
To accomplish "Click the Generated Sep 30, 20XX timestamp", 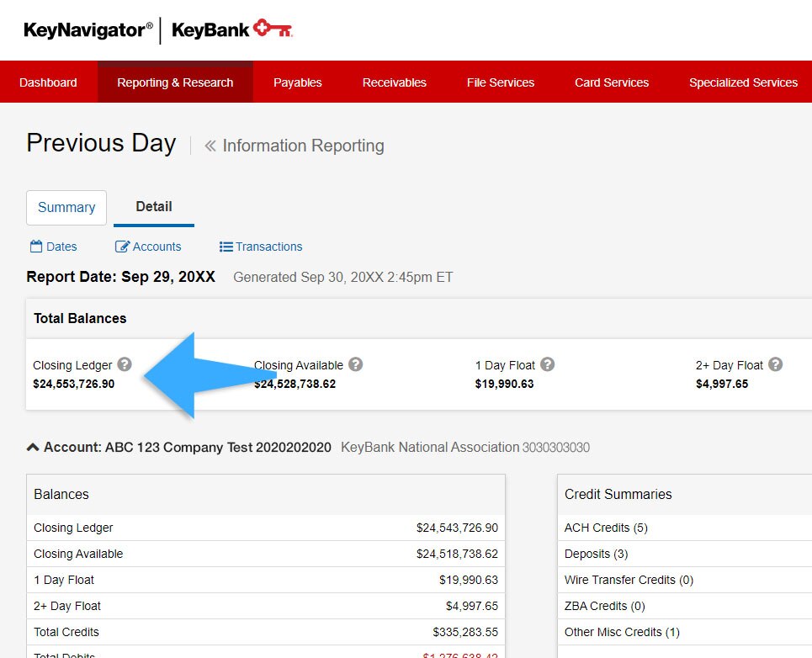I will 342,278.
